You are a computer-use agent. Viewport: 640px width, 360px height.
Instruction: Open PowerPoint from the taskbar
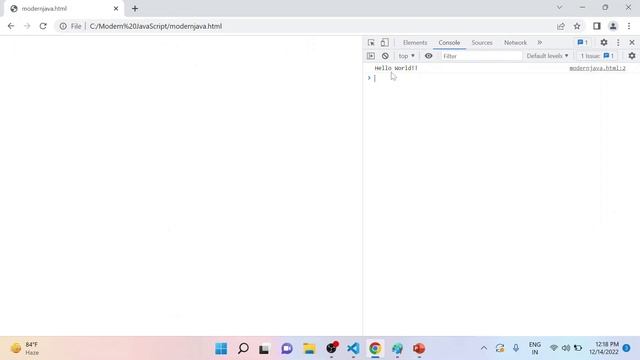tap(419, 349)
